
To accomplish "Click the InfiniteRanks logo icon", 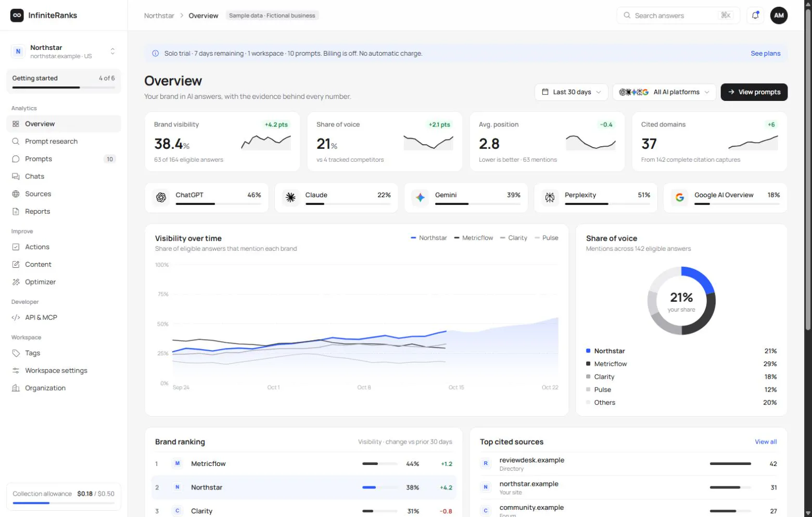I will click(x=17, y=16).
